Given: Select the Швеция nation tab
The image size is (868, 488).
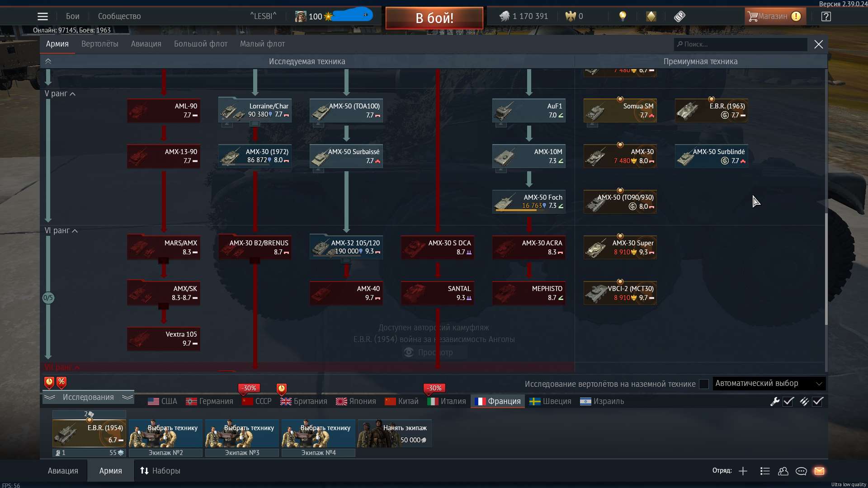Looking at the screenshot, I should coord(551,401).
